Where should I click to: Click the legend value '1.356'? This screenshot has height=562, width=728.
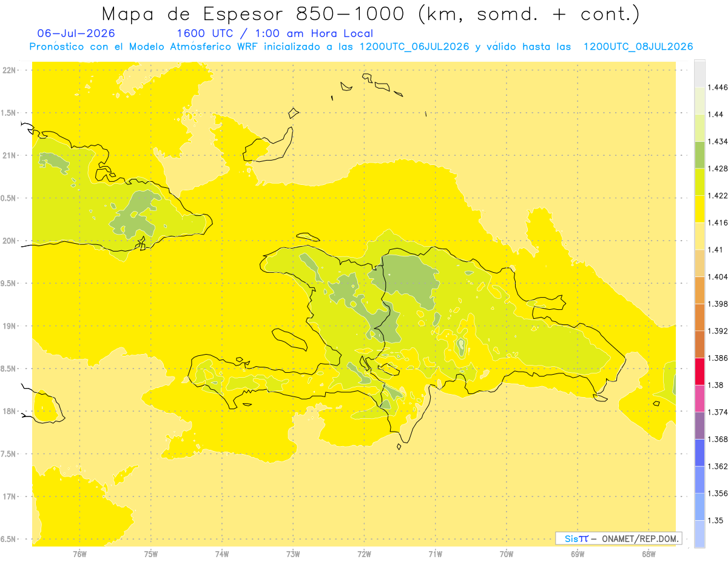(x=718, y=493)
